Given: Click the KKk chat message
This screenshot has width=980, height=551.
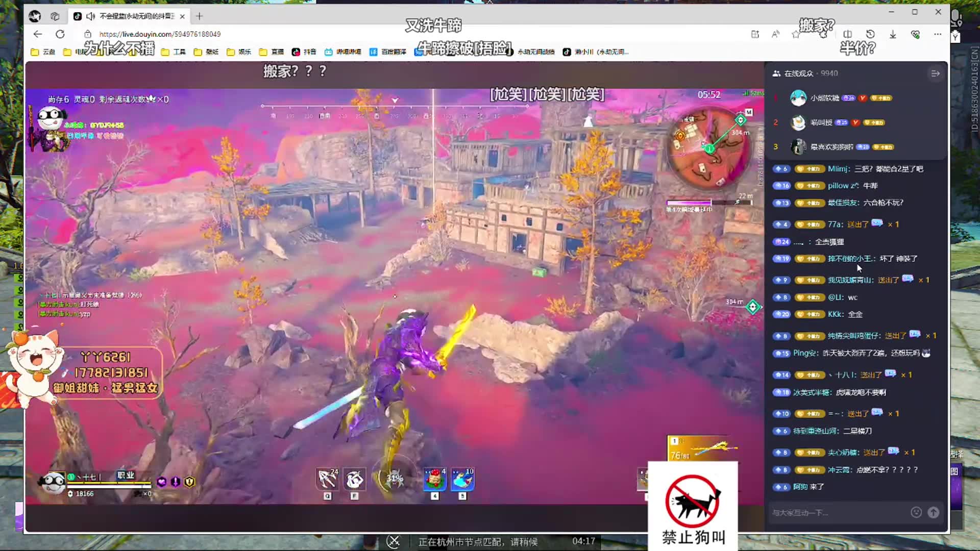Looking at the screenshot, I should 818,314.
